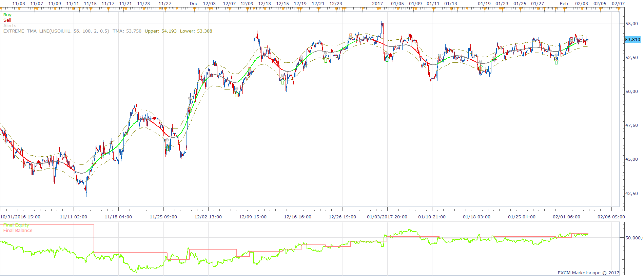Click the 02/06 05:00 time label
The width and height of the screenshot is (644, 276).
[x=611, y=217]
